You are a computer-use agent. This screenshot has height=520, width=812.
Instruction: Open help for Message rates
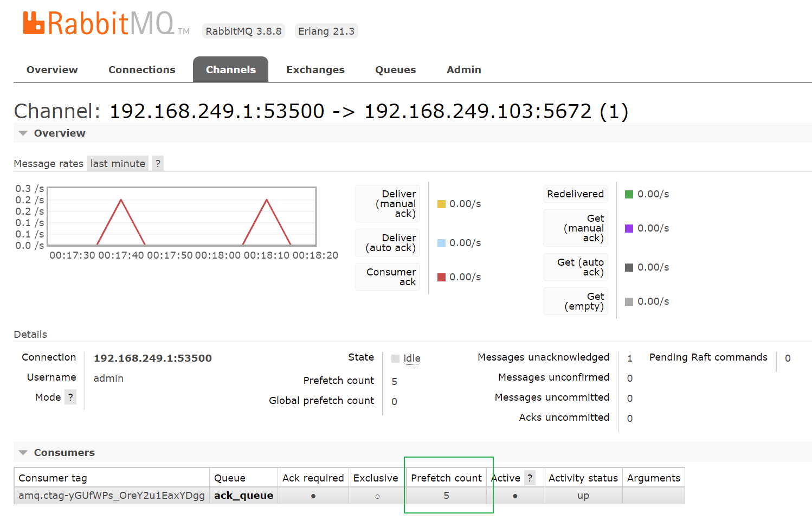[158, 164]
